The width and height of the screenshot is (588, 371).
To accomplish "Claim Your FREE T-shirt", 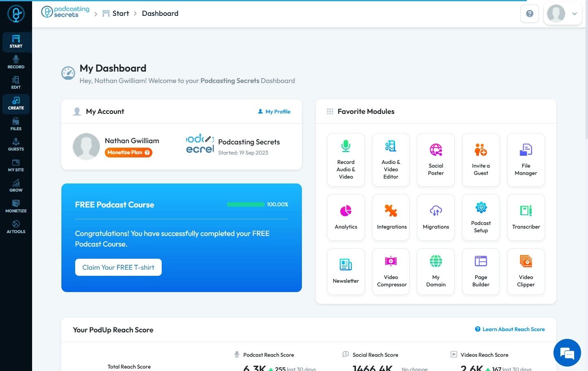I will coord(118,267).
